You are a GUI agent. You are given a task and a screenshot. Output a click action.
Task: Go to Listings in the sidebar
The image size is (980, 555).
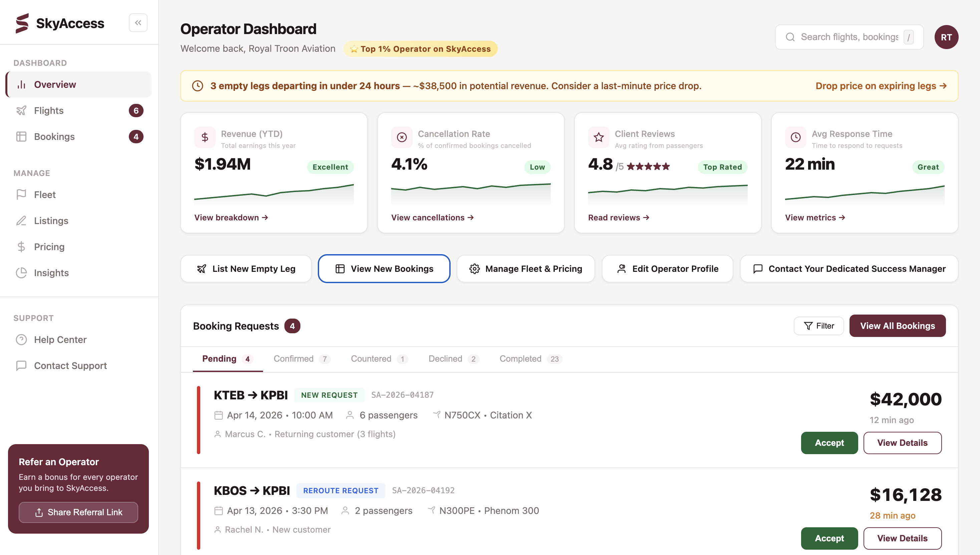(x=51, y=221)
